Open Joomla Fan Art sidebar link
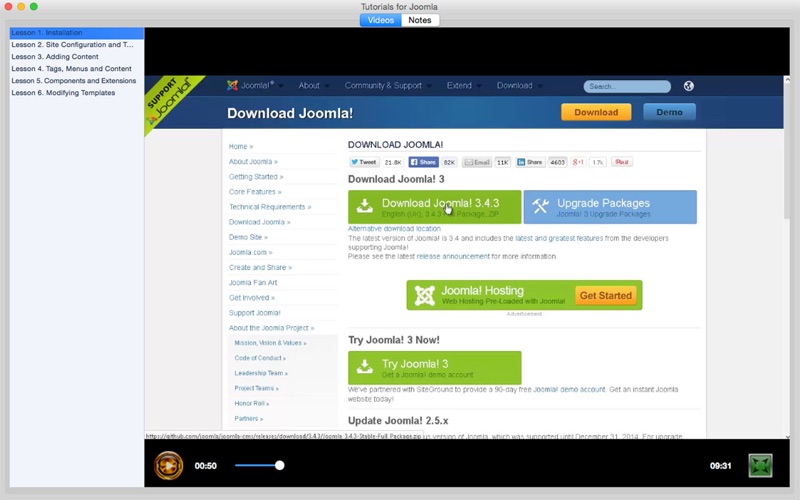 pyautogui.click(x=253, y=283)
